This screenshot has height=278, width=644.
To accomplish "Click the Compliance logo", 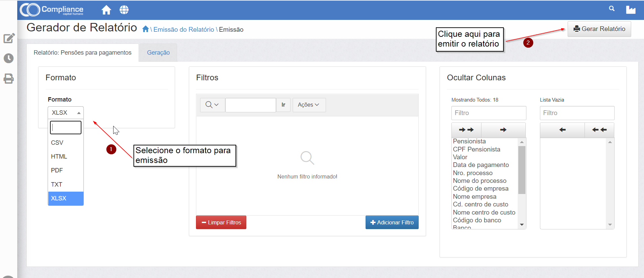I will click(52, 10).
